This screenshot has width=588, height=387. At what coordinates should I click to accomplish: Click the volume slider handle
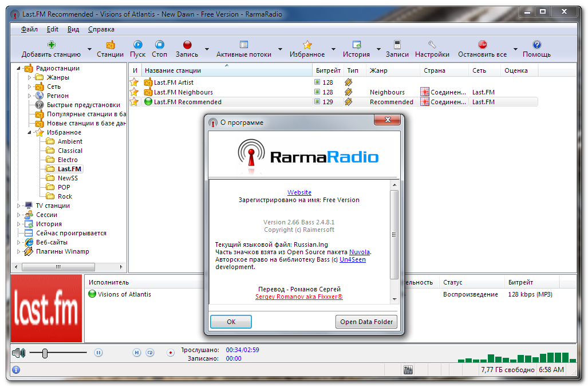[45, 353]
